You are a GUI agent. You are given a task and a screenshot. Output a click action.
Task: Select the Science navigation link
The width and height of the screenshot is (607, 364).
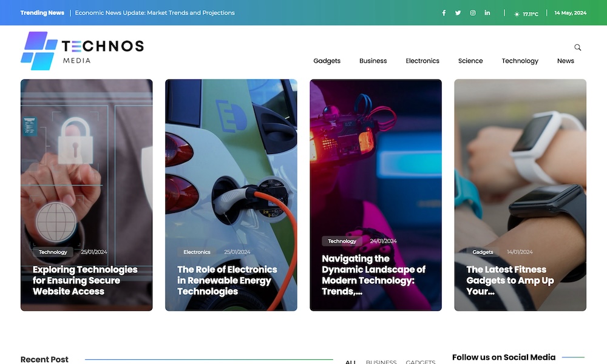(x=470, y=61)
